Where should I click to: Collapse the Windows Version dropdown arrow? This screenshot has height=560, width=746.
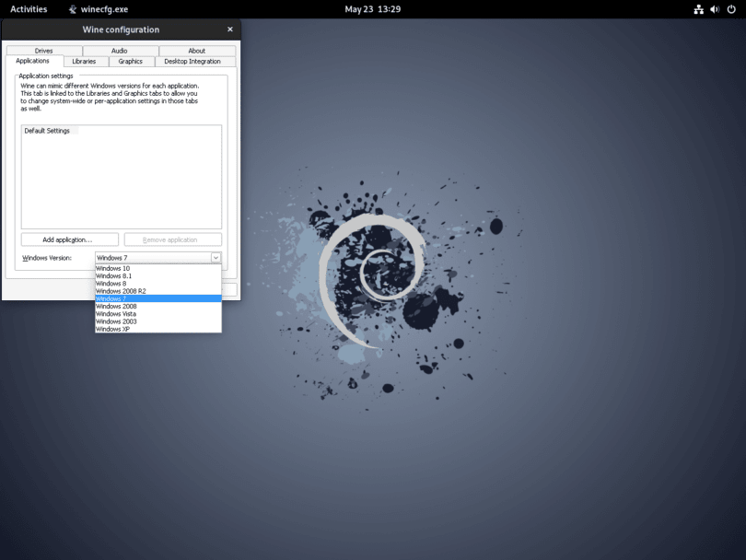pyautogui.click(x=216, y=257)
